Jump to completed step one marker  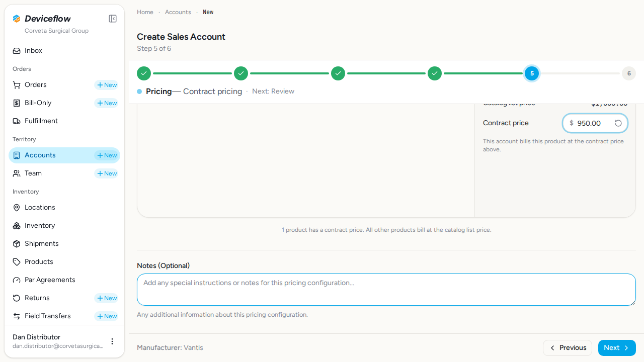coord(144,73)
